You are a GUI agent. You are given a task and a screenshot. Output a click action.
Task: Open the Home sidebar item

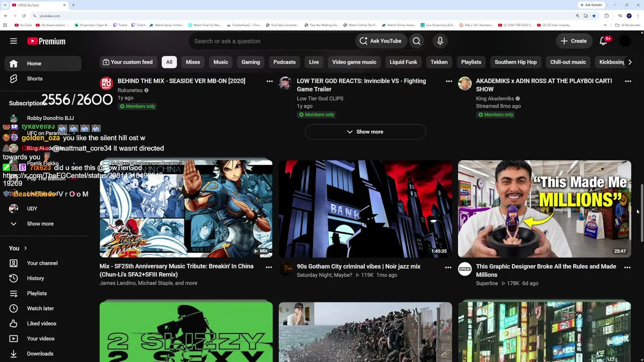43,63
